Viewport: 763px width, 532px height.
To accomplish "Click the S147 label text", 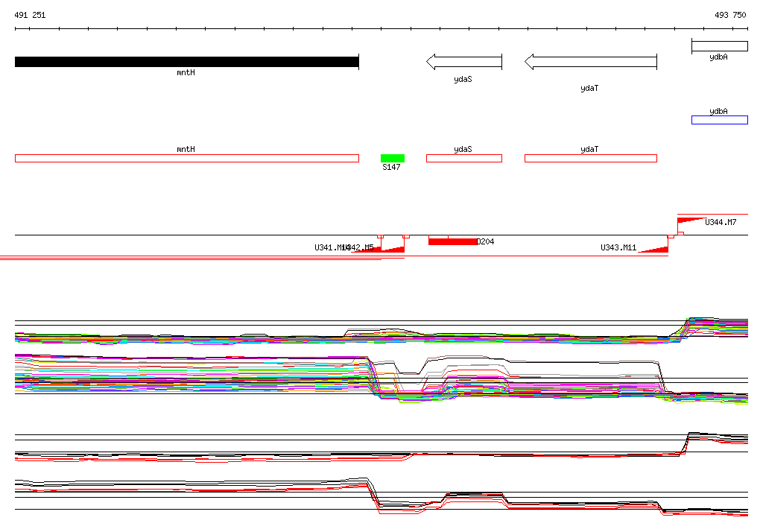I will (391, 167).
